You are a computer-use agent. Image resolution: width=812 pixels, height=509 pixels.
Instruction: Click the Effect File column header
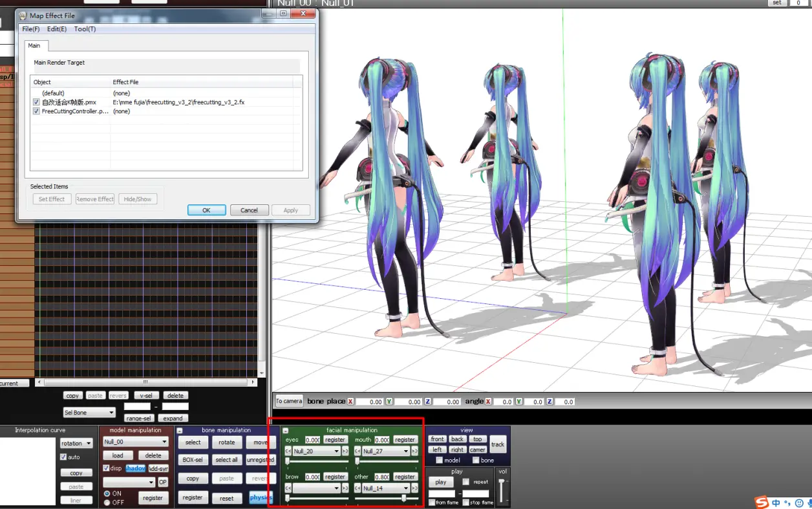click(202, 82)
